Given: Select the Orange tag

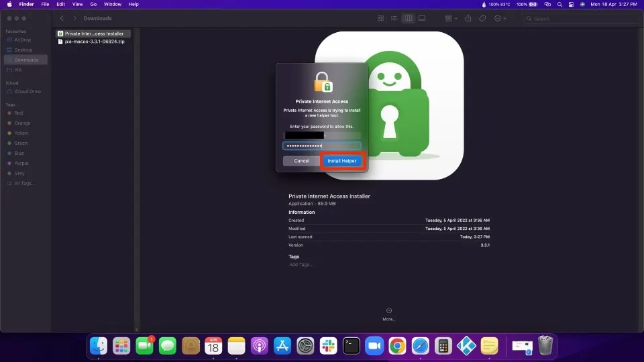Looking at the screenshot, I should [x=21, y=123].
